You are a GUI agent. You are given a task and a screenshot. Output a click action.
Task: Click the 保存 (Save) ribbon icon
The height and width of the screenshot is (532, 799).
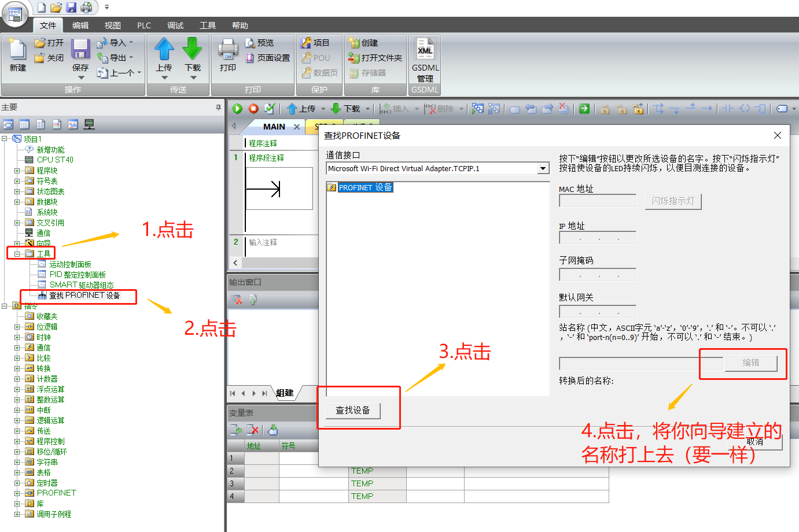(80, 50)
